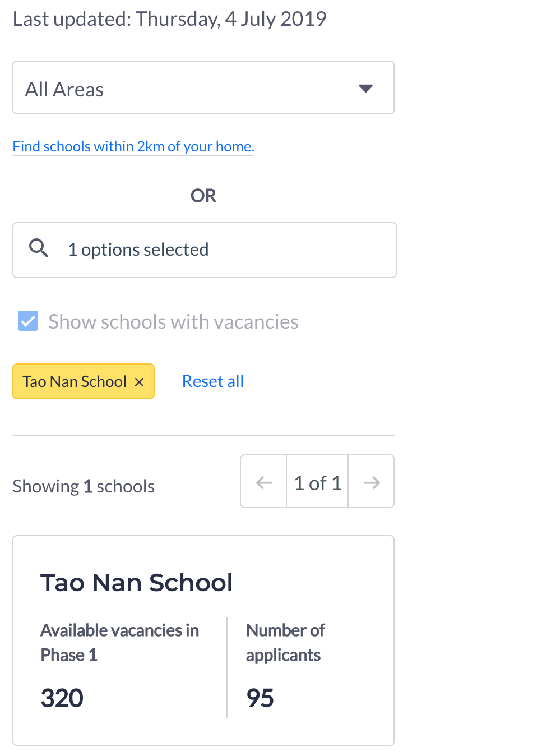Click the number of applicants value 95
Viewport: 556px width, 756px height.
tap(260, 698)
